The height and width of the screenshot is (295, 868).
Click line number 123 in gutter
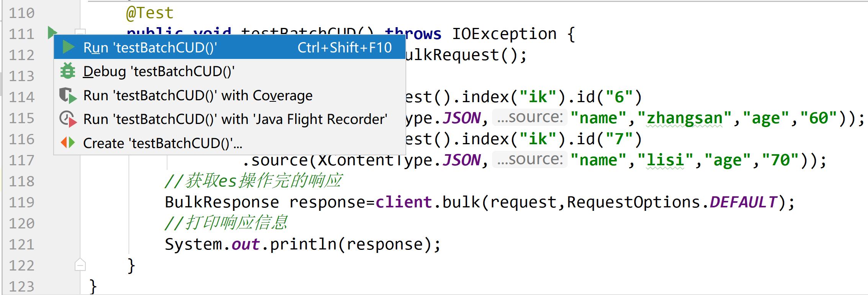22,287
